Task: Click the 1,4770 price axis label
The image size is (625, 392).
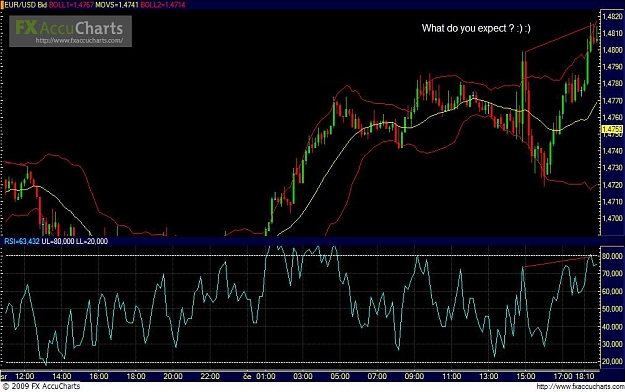Action: 612,101
